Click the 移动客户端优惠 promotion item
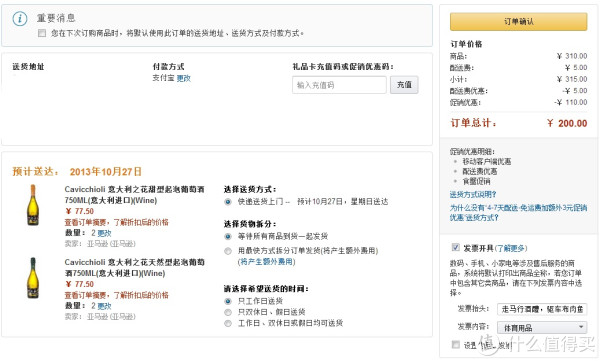Viewport: 600px width, 361px height. click(x=487, y=162)
